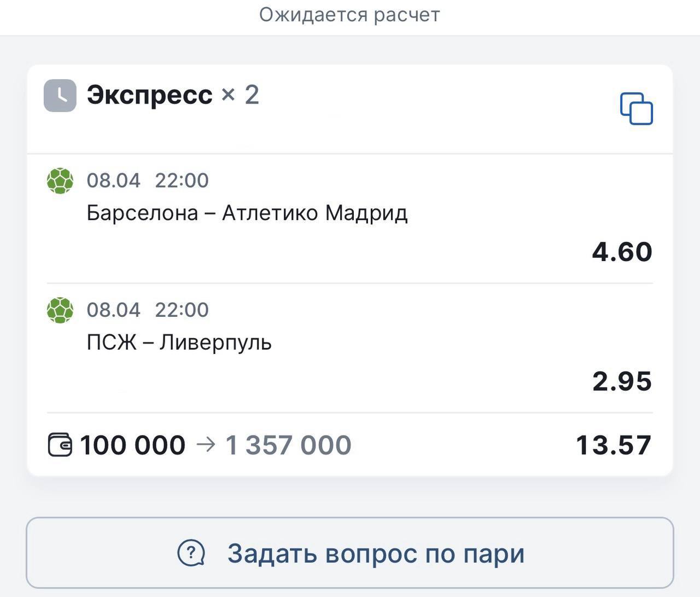
Task: Click the total odds 13.57
Action: pyautogui.click(x=613, y=445)
